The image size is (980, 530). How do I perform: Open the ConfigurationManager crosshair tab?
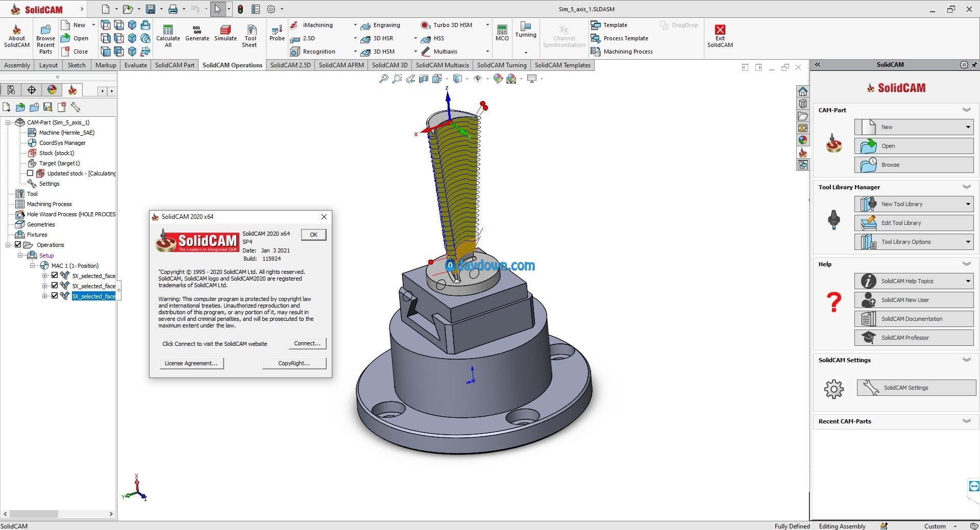pyautogui.click(x=32, y=90)
